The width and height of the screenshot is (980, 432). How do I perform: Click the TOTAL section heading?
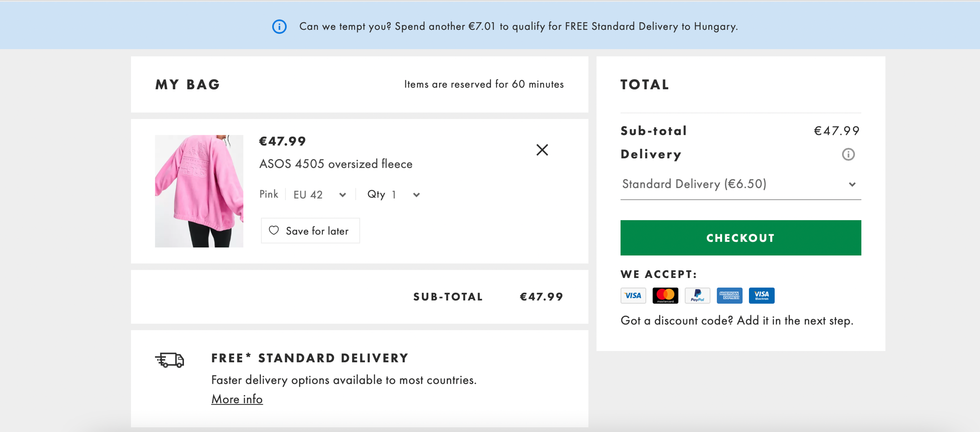(x=644, y=85)
